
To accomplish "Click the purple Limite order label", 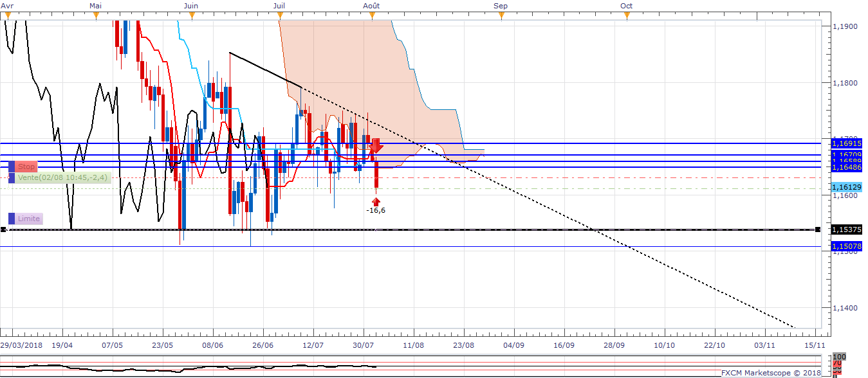I will [25, 219].
